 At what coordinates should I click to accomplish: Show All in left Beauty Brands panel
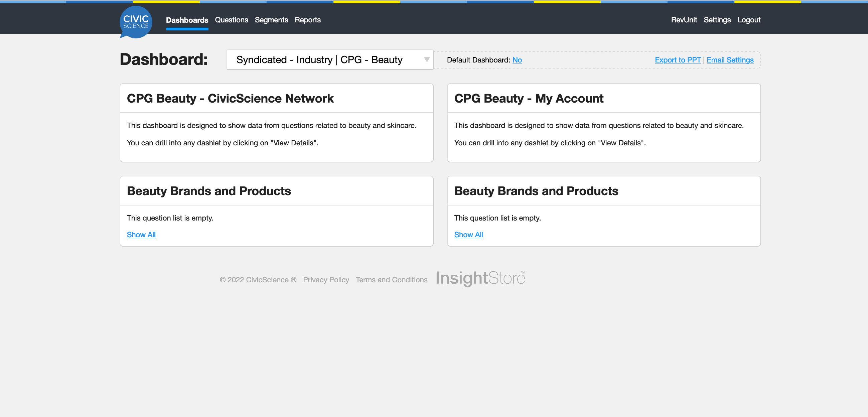coord(141,235)
